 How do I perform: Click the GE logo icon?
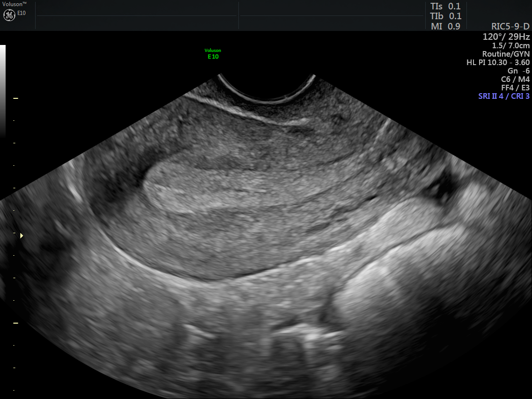tap(9, 15)
